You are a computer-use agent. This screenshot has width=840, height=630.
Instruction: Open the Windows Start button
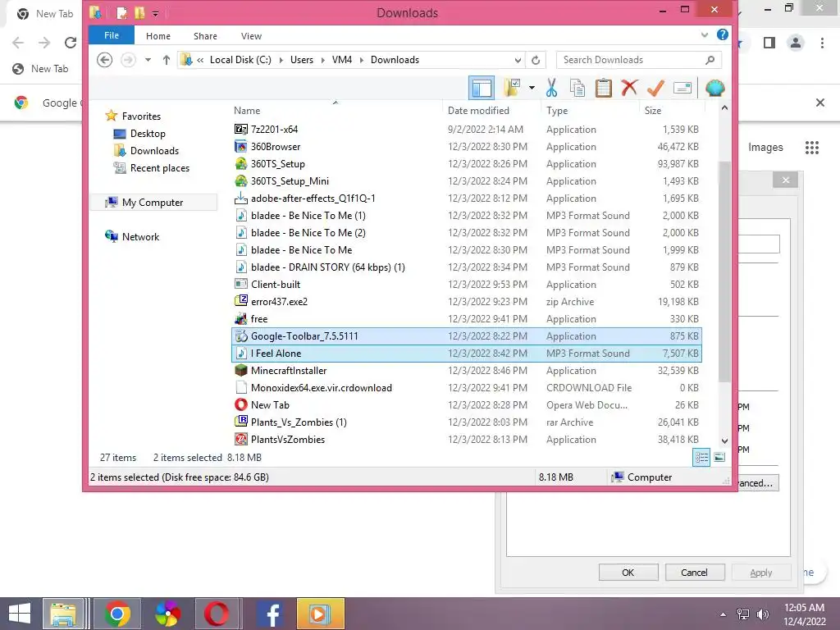20,614
